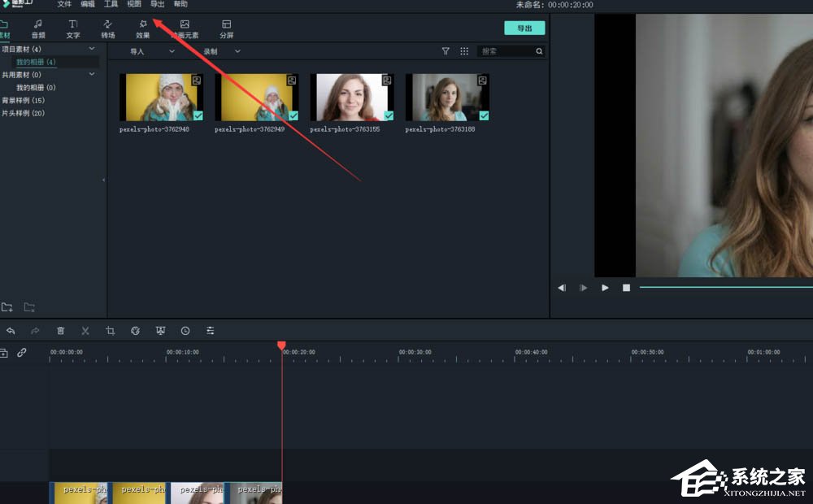Open the 工具 menu

[x=111, y=4]
